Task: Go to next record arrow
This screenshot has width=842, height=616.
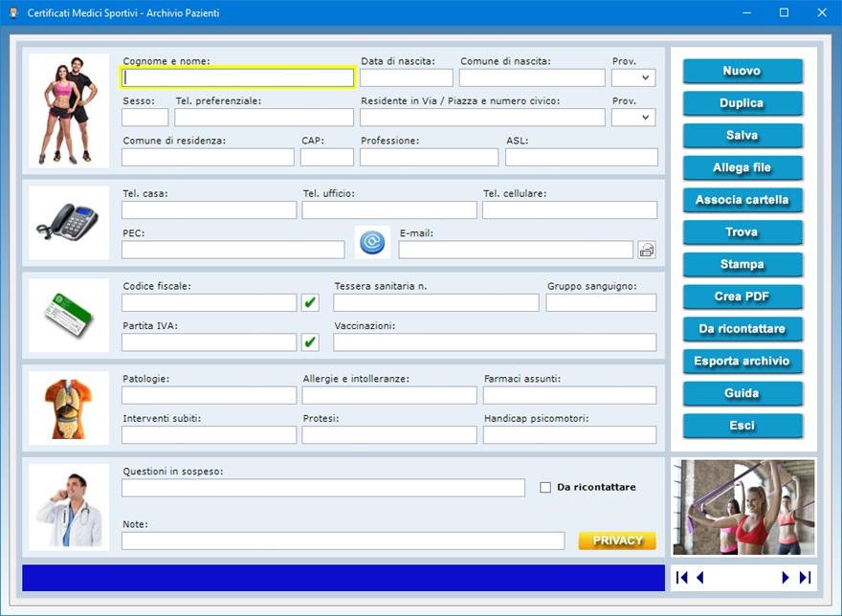Action: [x=786, y=578]
